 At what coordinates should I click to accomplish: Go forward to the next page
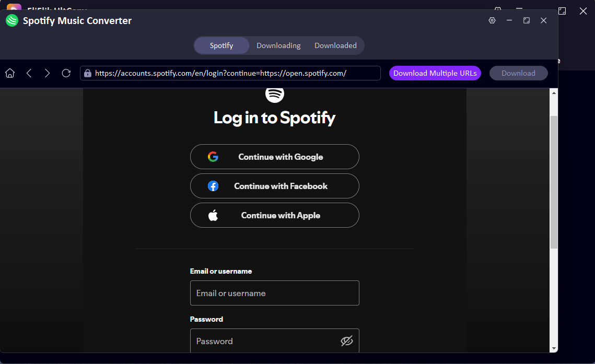click(x=47, y=73)
